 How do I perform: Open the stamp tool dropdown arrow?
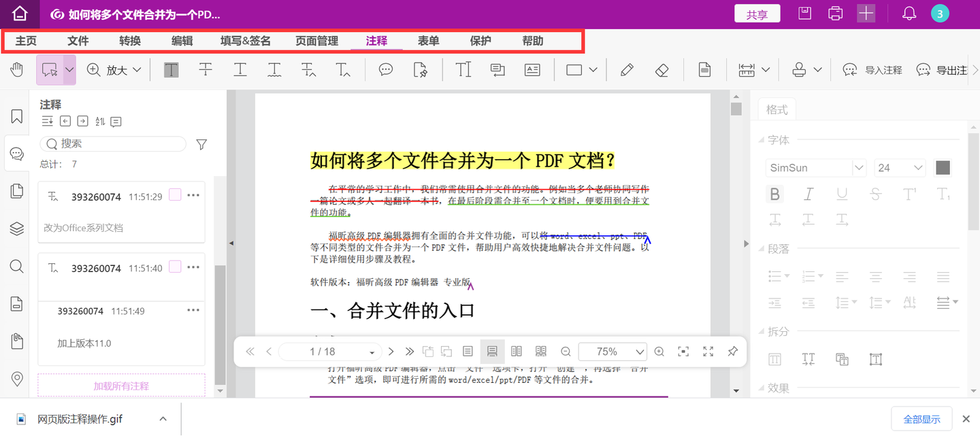[818, 69]
